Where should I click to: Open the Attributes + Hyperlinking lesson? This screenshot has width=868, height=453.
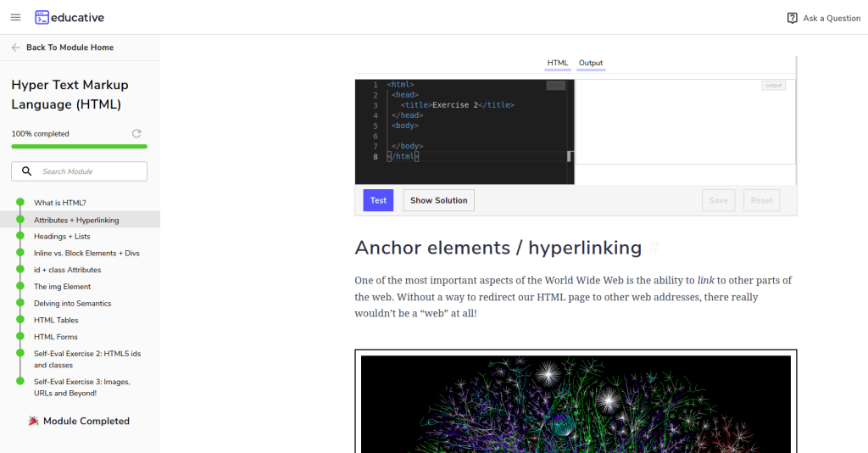coord(76,220)
